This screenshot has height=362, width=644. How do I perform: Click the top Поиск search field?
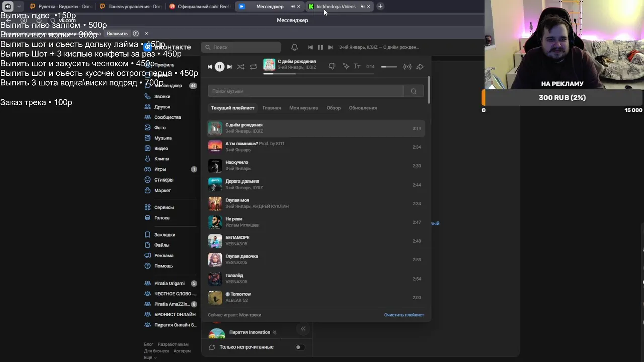(x=241, y=47)
